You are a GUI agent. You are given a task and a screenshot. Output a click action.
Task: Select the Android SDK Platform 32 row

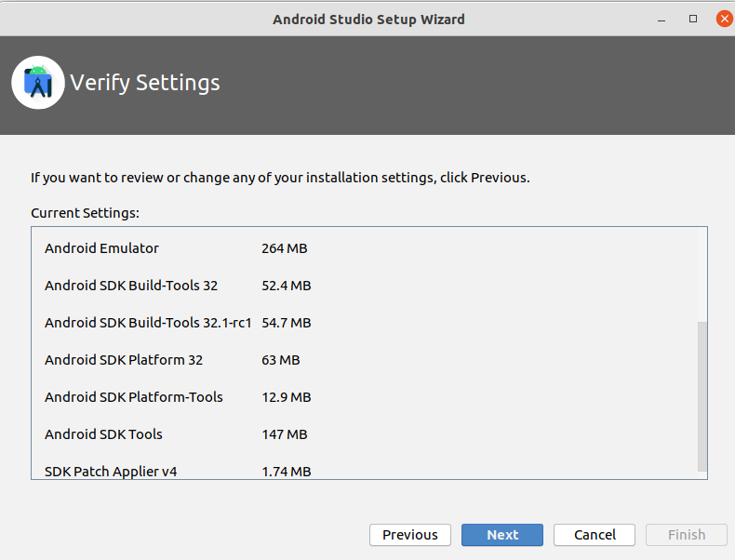click(123, 360)
